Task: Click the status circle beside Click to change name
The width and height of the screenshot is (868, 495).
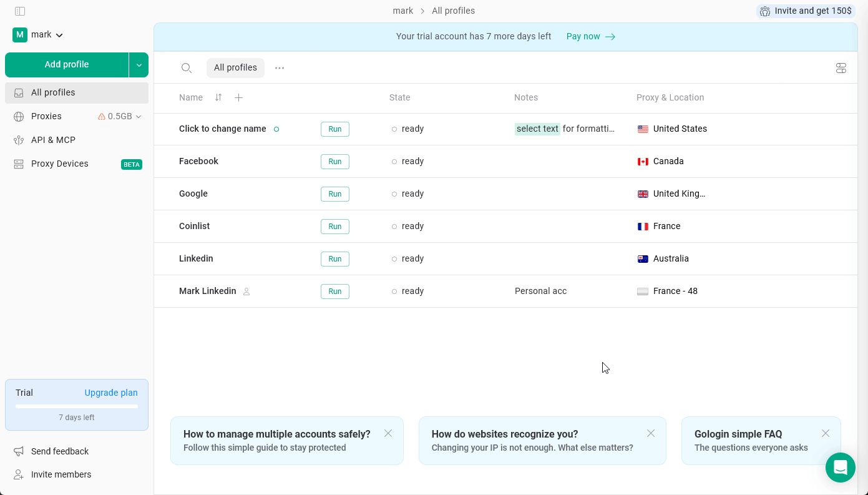Action: point(276,129)
